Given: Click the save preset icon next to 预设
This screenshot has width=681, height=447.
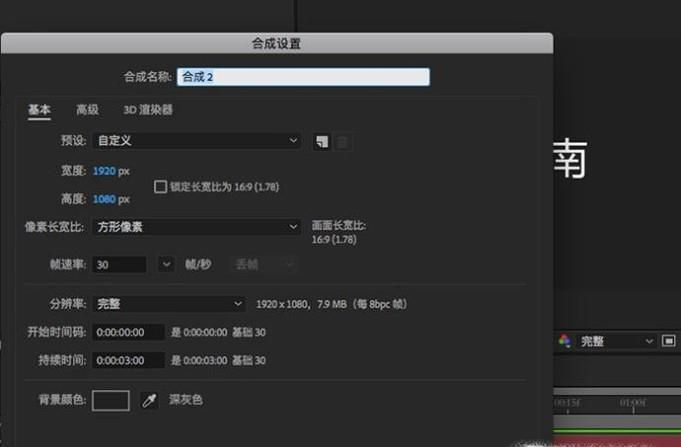Looking at the screenshot, I should (x=321, y=141).
